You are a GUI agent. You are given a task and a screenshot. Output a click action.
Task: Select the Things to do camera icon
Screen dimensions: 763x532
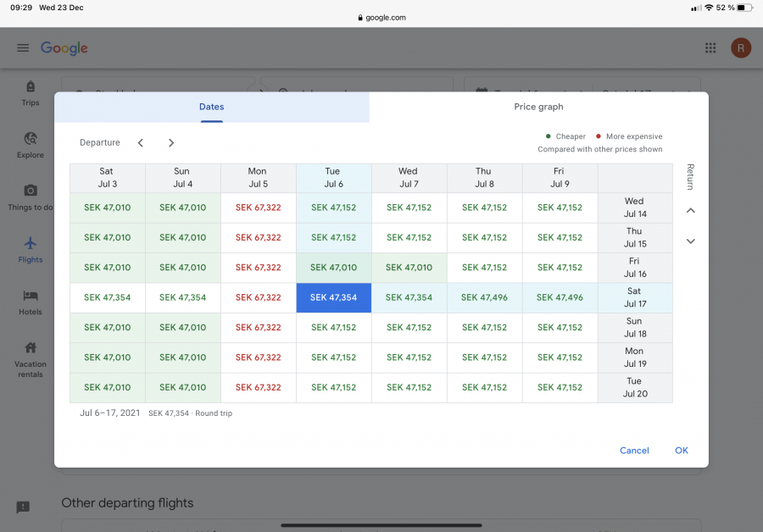coord(31,191)
